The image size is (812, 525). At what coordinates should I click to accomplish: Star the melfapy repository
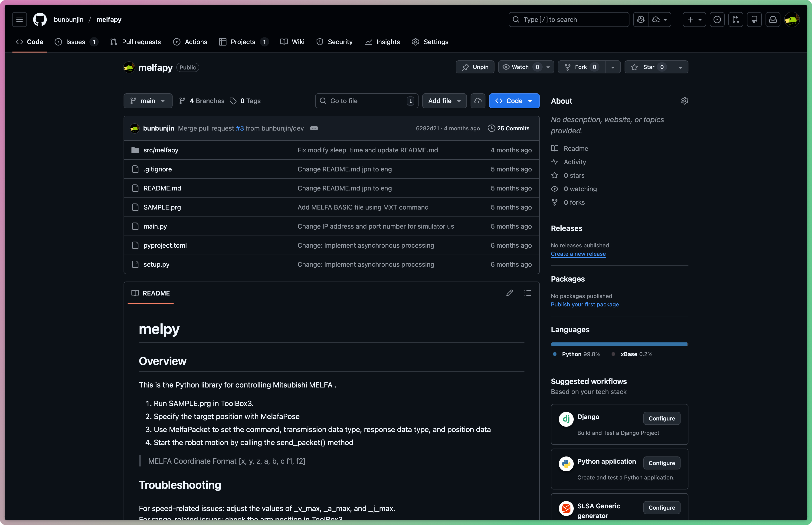tap(648, 67)
